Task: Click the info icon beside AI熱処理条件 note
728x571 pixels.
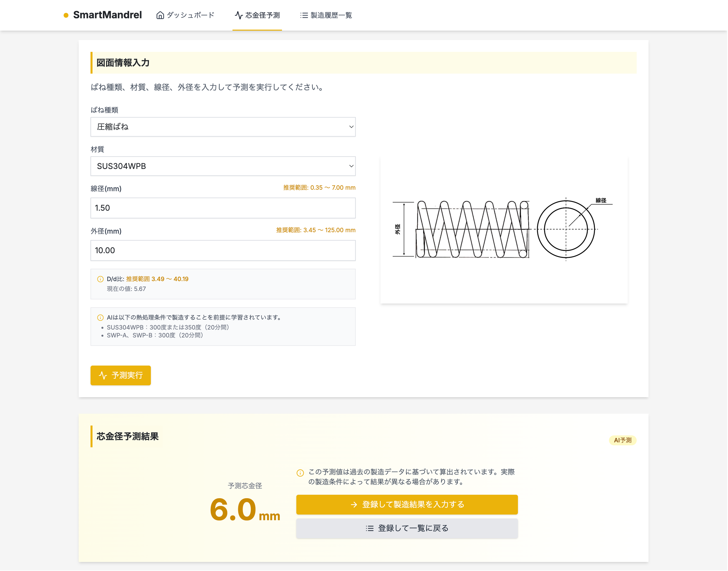Action: 100,318
